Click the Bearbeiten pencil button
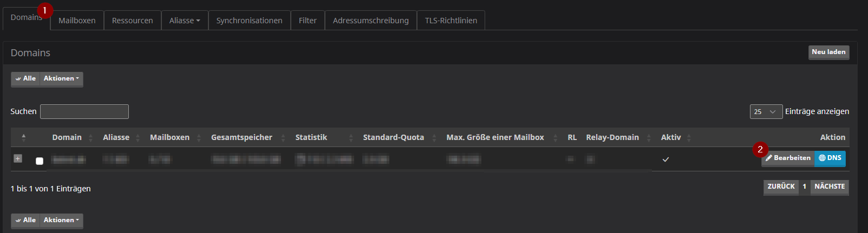Screen dimensions: 868x233 point(788,158)
